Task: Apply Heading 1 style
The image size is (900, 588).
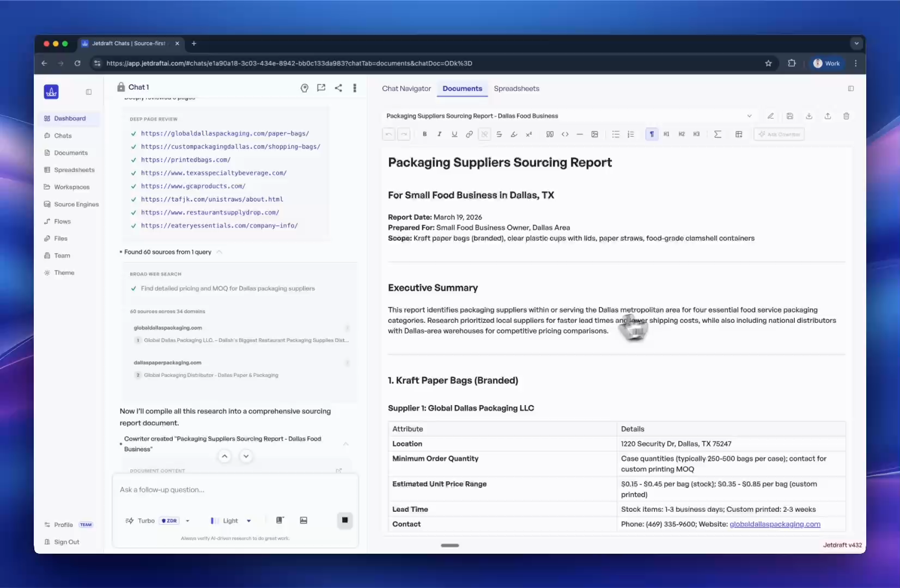Action: pyautogui.click(x=666, y=134)
